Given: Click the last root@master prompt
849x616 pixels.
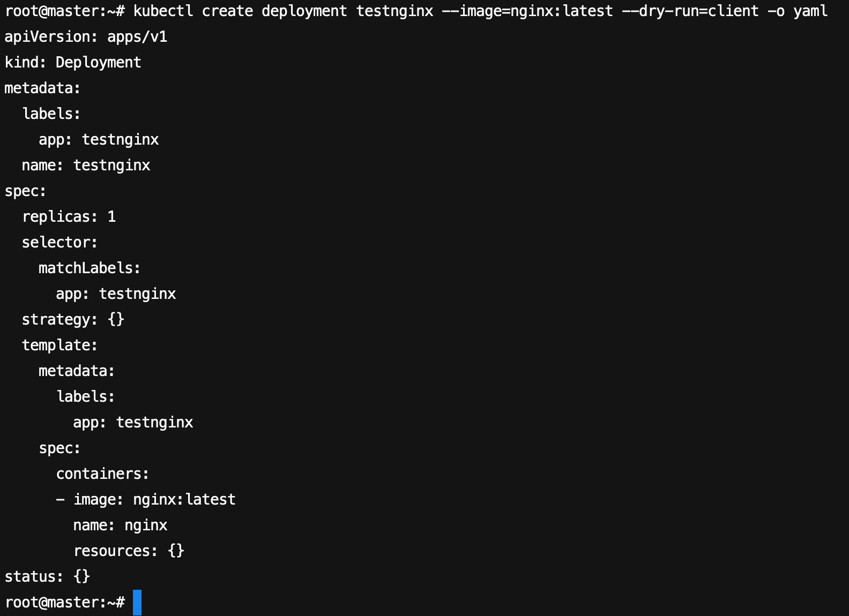Looking at the screenshot, I should (x=64, y=603).
